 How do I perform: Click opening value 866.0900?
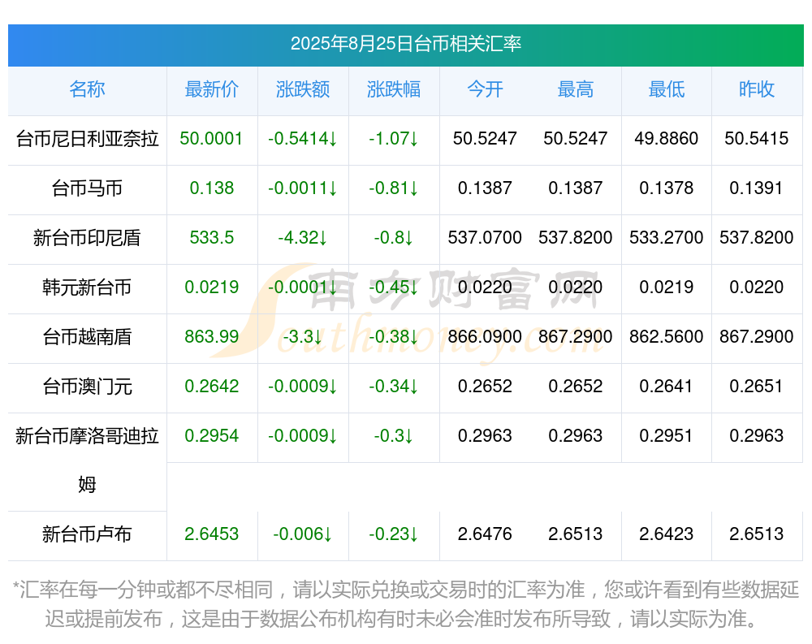click(x=485, y=337)
